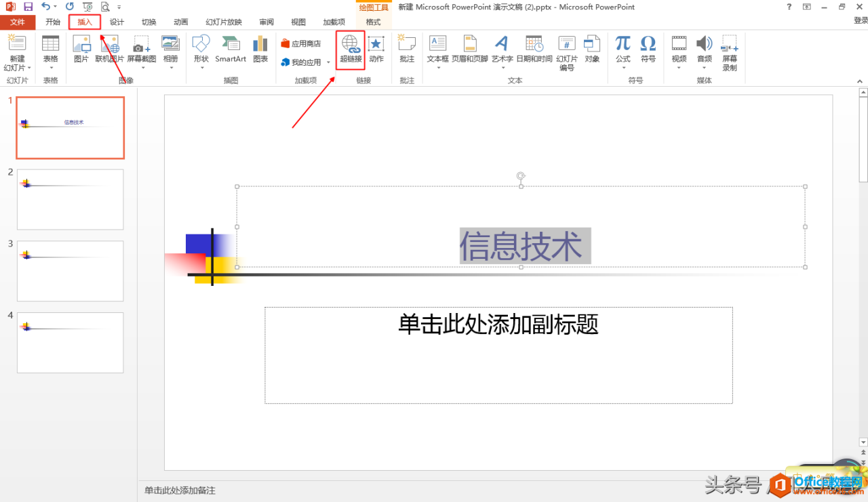Open customize quick access toolbar dropdown
868x502 pixels.
pos(121,6)
